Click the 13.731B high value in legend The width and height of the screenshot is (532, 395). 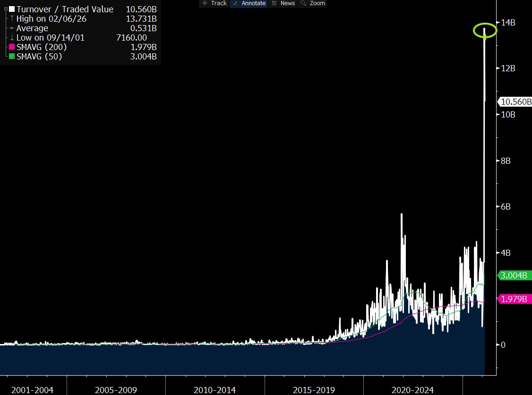click(x=141, y=18)
